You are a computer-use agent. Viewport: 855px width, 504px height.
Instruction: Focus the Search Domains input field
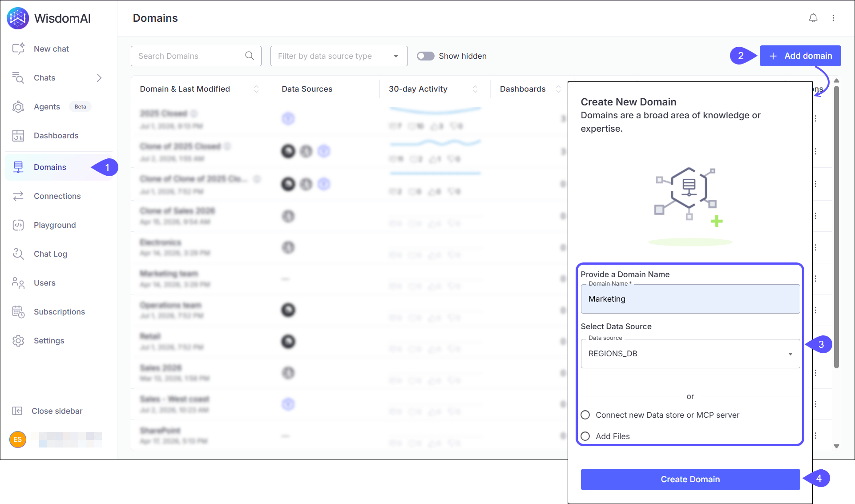pyautogui.click(x=196, y=56)
